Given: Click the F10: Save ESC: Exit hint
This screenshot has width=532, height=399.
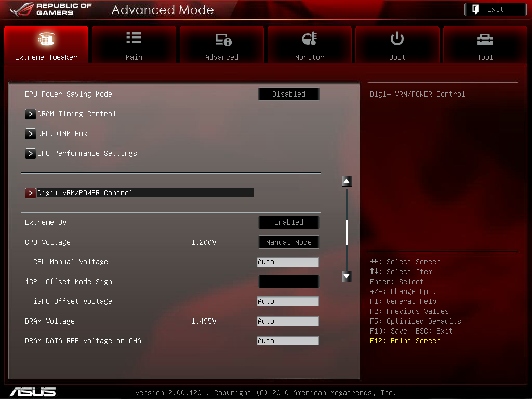Looking at the screenshot, I should [x=411, y=331].
